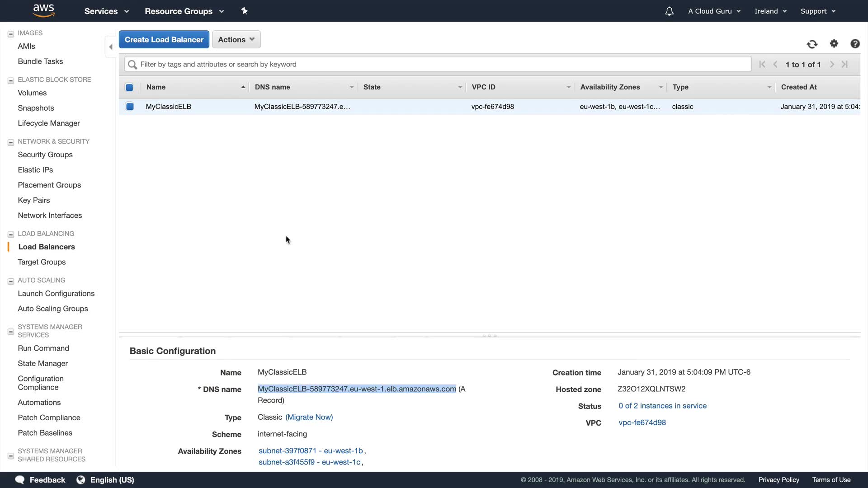Click the help question mark icon
The height and width of the screenshot is (488, 868).
[855, 44]
